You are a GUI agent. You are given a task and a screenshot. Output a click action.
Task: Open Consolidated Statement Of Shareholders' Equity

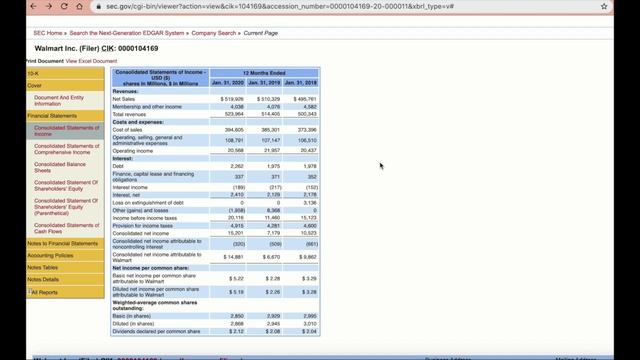pos(66,186)
